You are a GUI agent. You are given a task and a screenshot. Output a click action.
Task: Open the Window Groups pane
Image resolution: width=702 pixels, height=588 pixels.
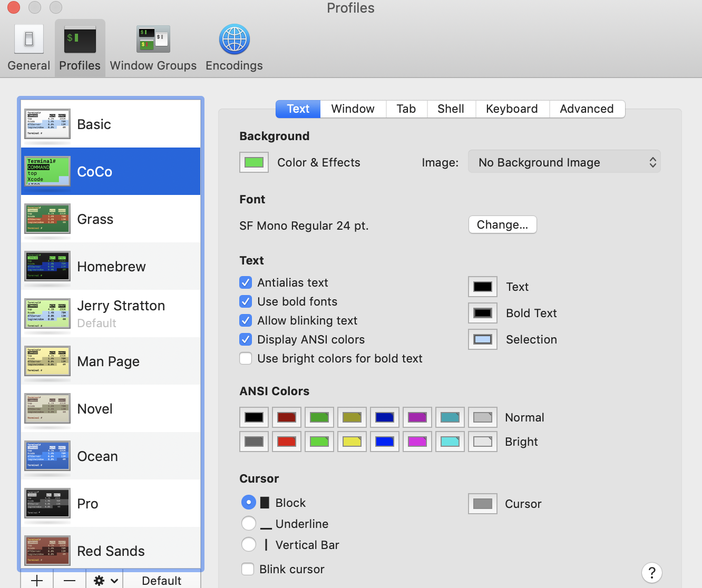click(x=153, y=48)
